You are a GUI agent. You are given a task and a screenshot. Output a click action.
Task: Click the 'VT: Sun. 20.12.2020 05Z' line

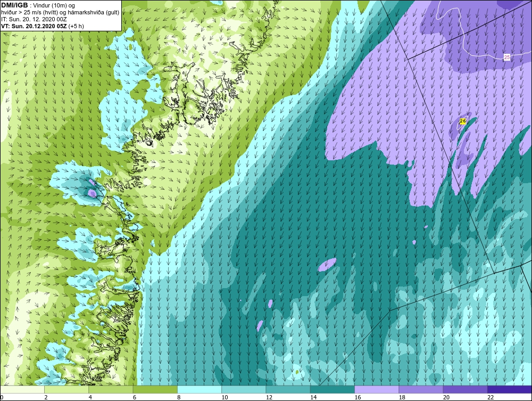click(x=34, y=26)
